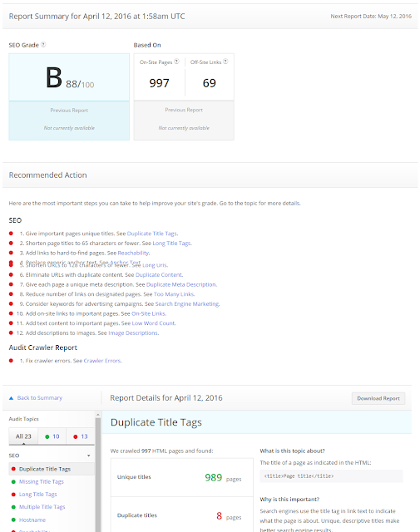Screen dimensions: 420x532
Task: Click the Audit Topics sidebar scrollbar
Action: pos(98,475)
